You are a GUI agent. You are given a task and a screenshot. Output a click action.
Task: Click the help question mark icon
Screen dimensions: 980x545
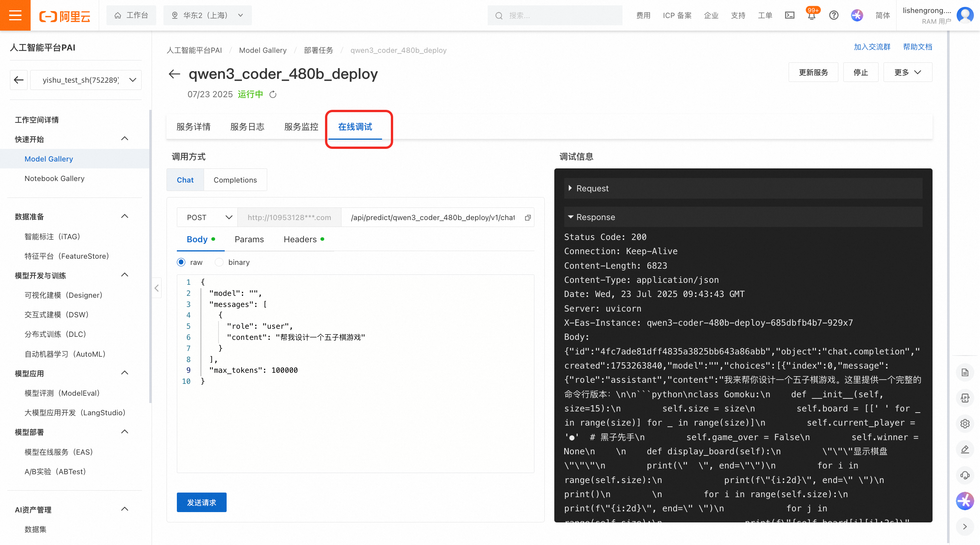834,15
